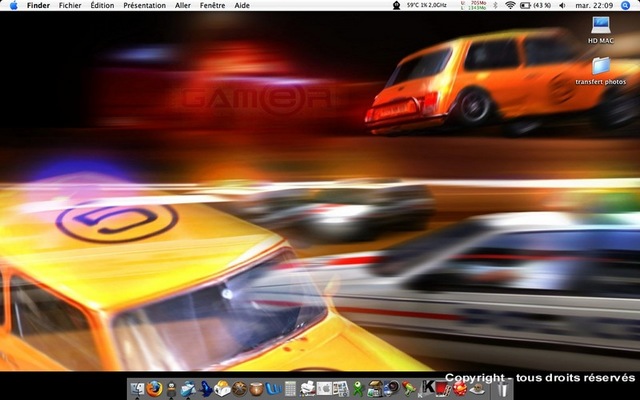Open the Bluetooth status menu
Image resolution: width=640 pixels, height=400 pixels.
coord(495,5)
